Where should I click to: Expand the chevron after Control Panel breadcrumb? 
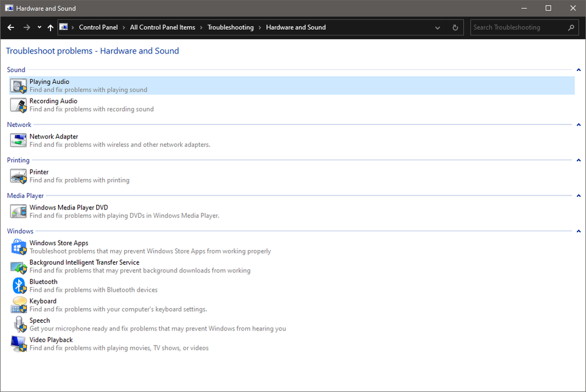pos(124,28)
